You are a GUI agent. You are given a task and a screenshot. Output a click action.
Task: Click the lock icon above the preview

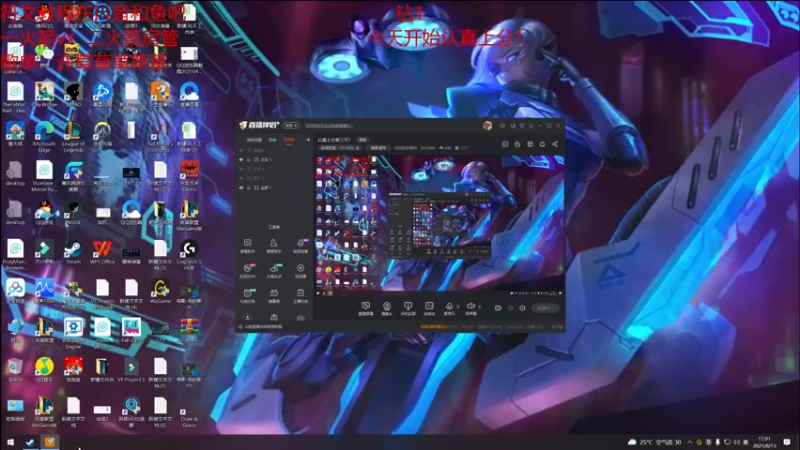point(517,144)
